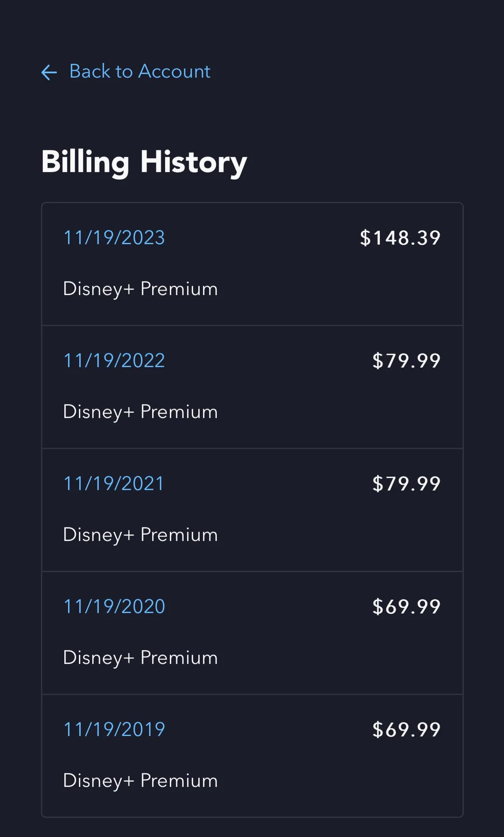Click the Disney+ Premium label under 2022
The width and height of the screenshot is (504, 837).
point(140,412)
